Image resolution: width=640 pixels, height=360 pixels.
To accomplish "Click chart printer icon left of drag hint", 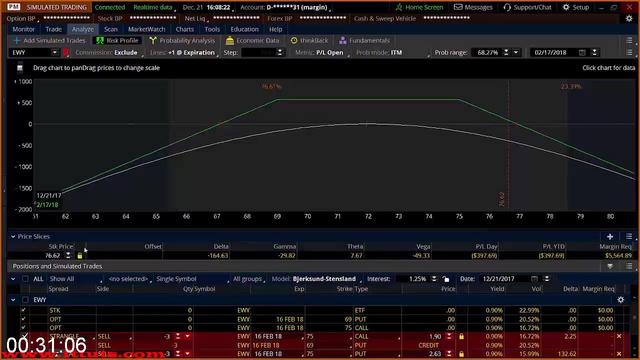I will click(20, 68).
